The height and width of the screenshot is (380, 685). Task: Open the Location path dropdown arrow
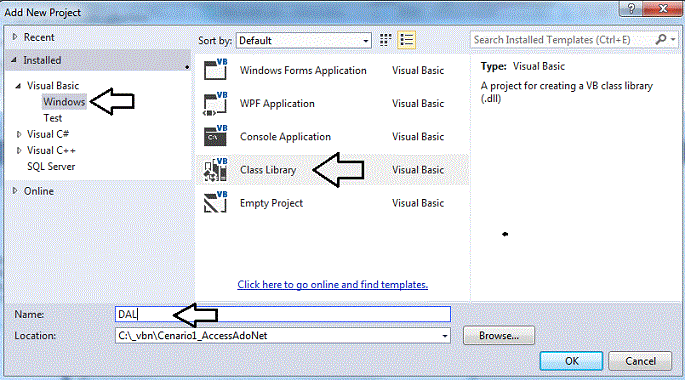(445, 336)
